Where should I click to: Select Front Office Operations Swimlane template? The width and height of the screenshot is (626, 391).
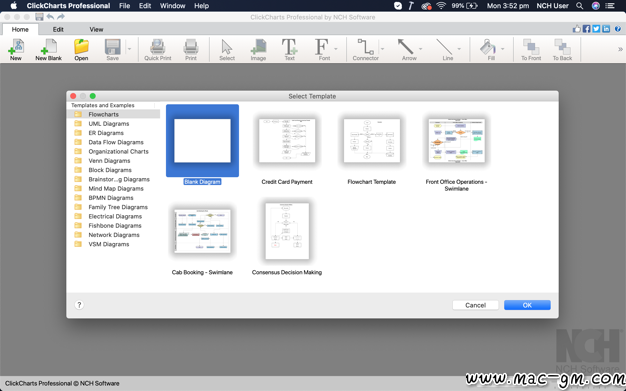point(456,141)
